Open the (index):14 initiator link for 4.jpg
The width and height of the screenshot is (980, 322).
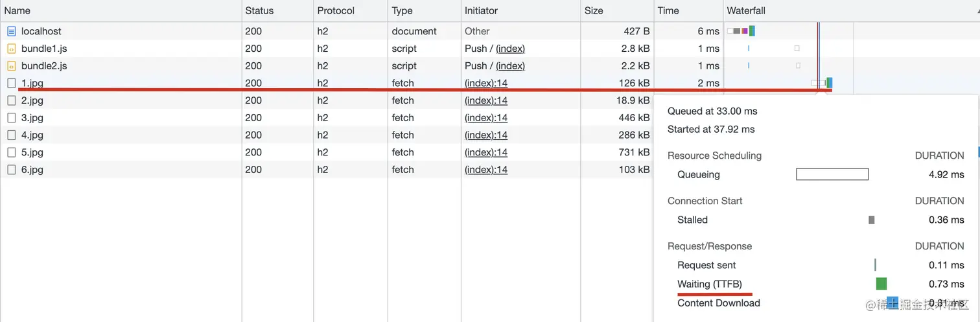486,135
